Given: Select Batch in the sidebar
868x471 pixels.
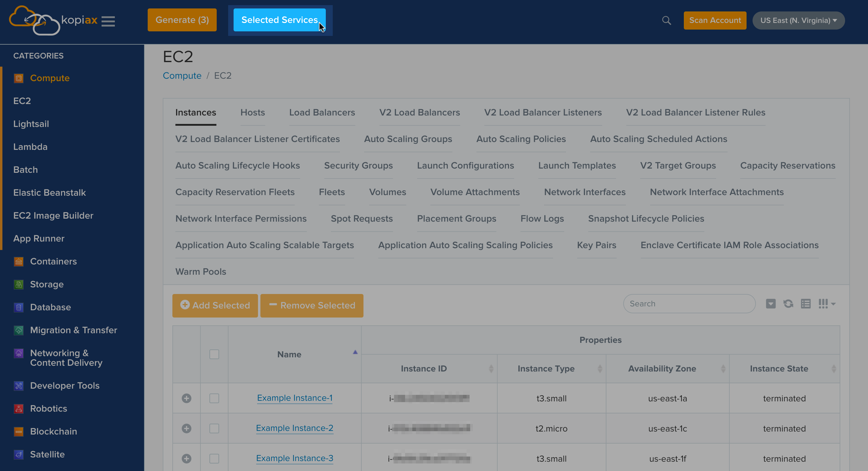Looking at the screenshot, I should pos(26,170).
